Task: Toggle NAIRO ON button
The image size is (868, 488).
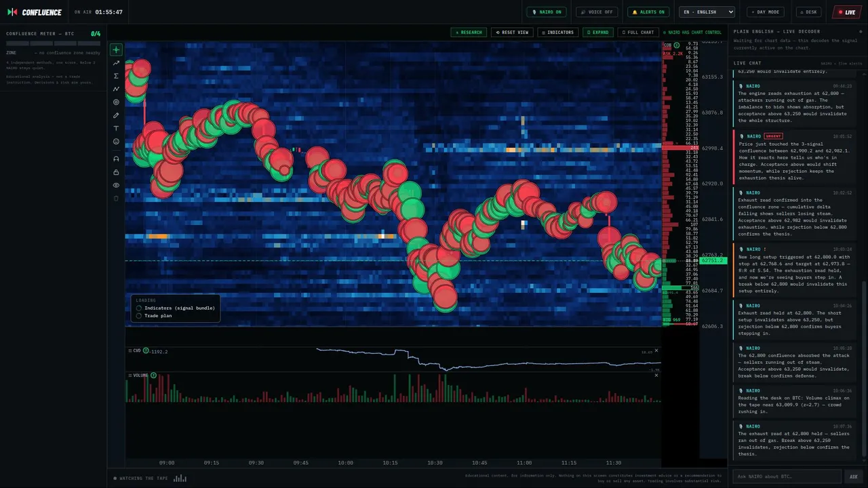Action: [x=547, y=12]
